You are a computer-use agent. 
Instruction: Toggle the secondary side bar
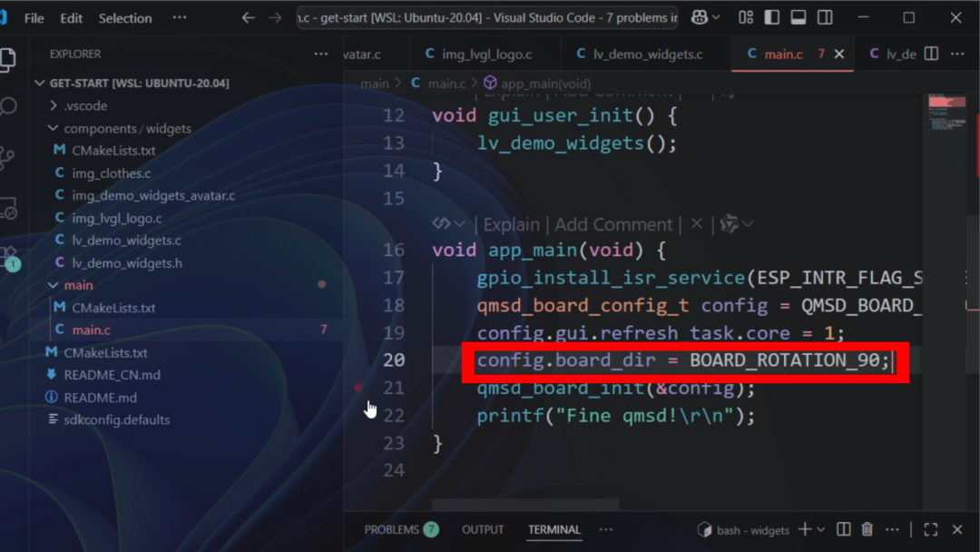[825, 17]
